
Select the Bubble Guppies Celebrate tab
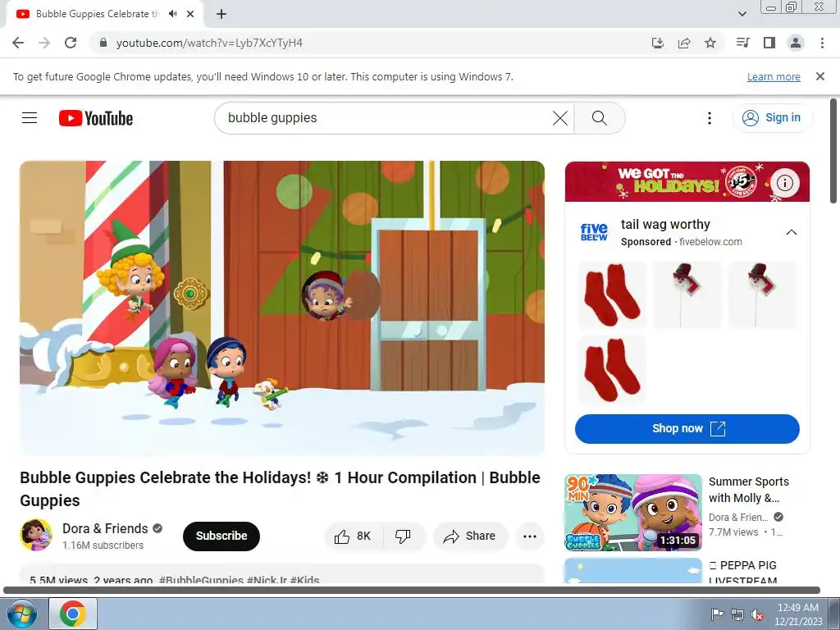coord(98,14)
